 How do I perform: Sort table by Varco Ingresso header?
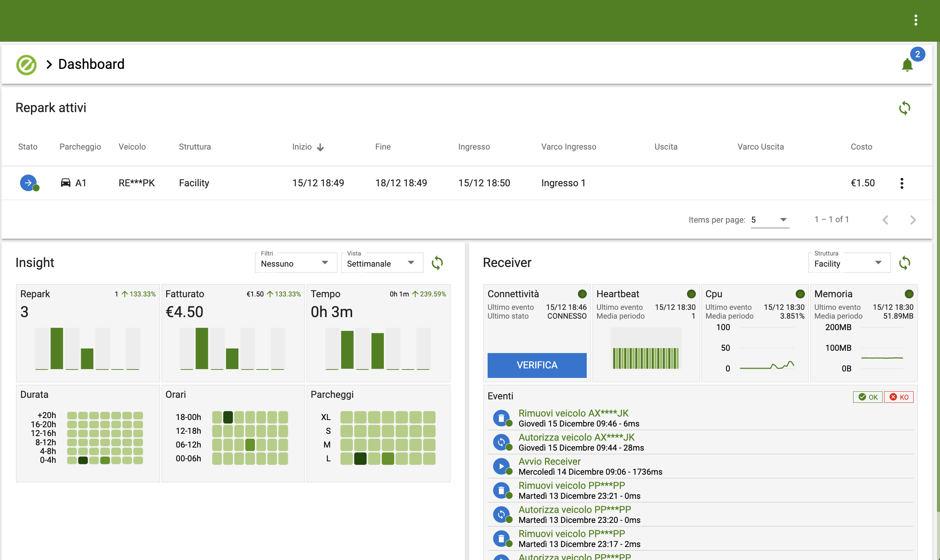569,147
